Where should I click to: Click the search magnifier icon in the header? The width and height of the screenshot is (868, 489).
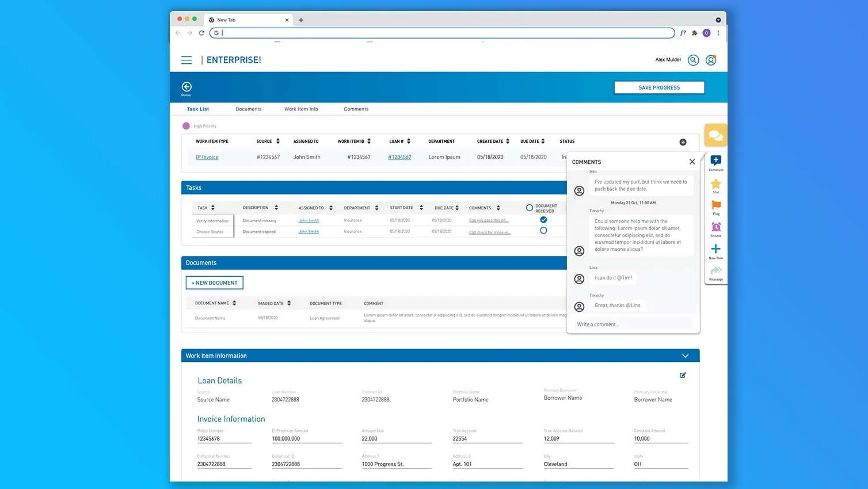(x=694, y=60)
